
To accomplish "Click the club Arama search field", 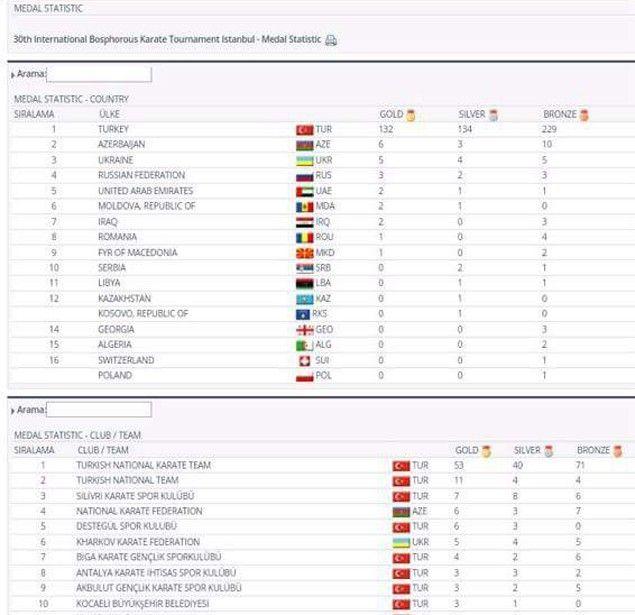I will point(99,409).
